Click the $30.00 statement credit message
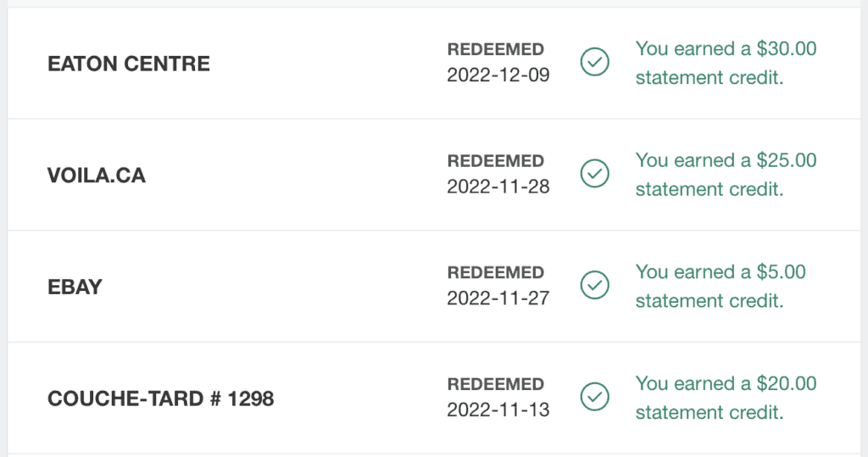 (726, 63)
